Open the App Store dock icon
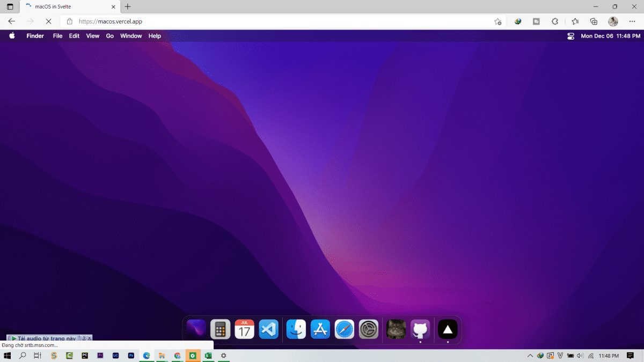 point(320,329)
